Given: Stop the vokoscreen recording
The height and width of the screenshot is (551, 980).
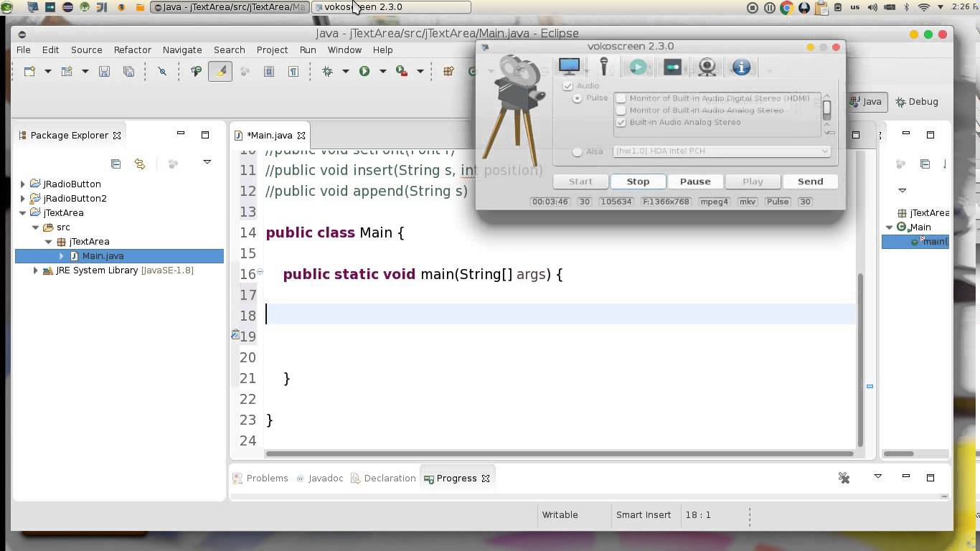Looking at the screenshot, I should [x=638, y=182].
